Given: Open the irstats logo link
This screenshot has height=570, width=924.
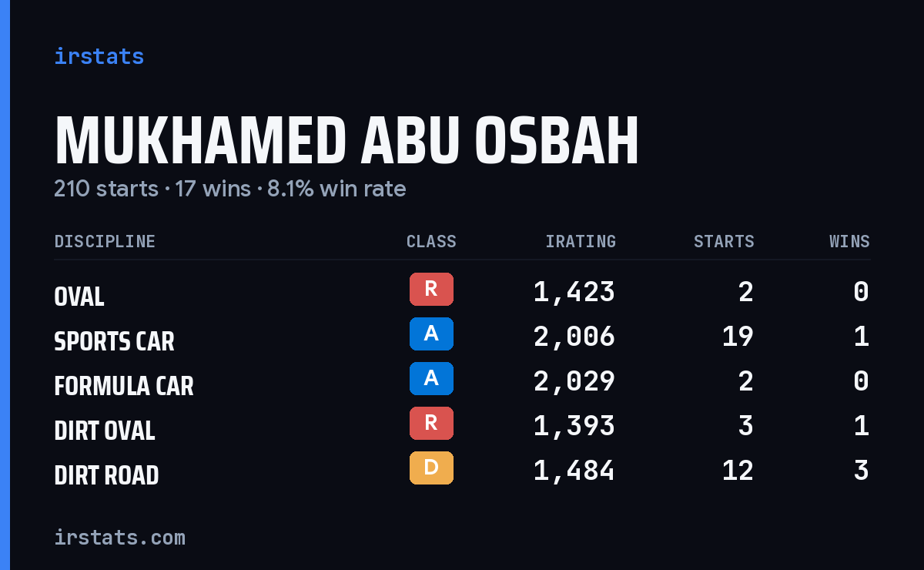Looking at the screenshot, I should (x=99, y=56).
